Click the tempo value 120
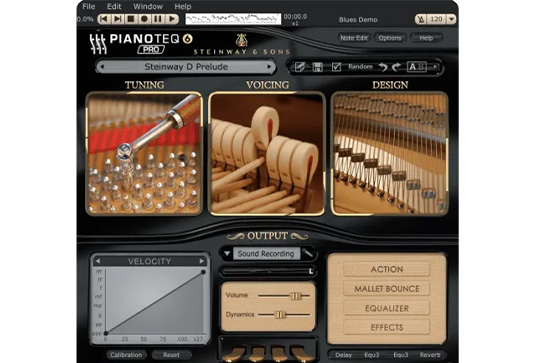 [x=437, y=19]
